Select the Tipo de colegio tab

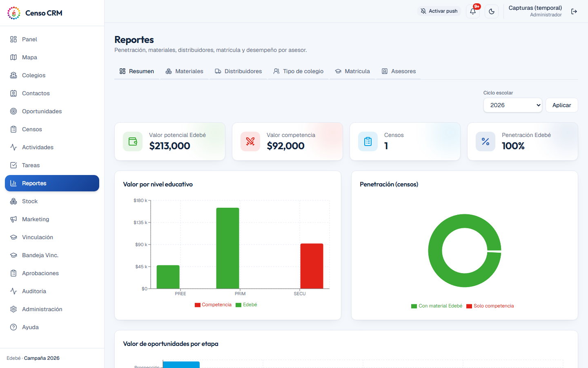298,71
